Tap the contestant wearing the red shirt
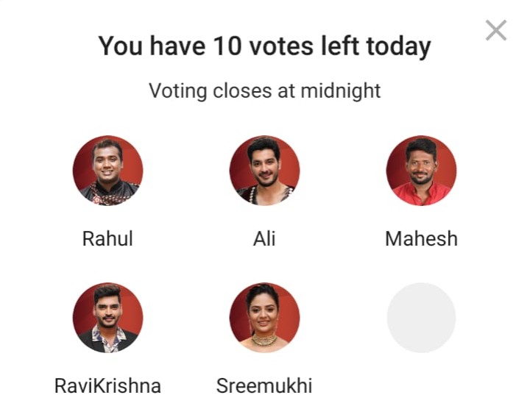 tap(422, 171)
